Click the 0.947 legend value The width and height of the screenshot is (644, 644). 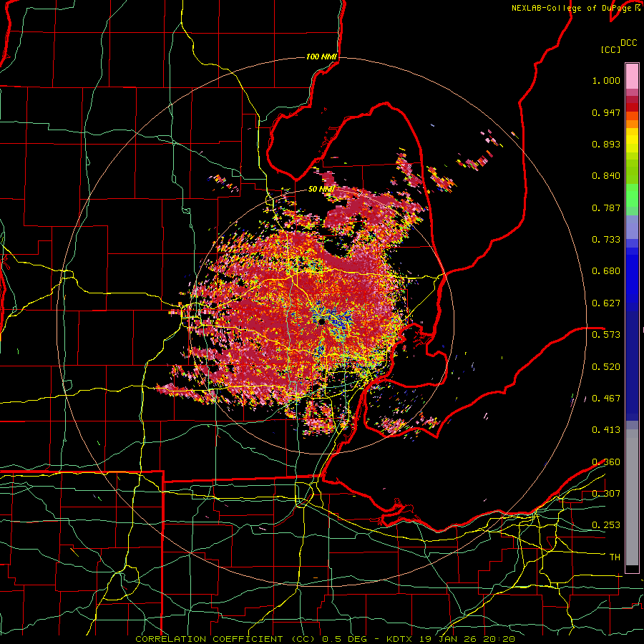(606, 112)
